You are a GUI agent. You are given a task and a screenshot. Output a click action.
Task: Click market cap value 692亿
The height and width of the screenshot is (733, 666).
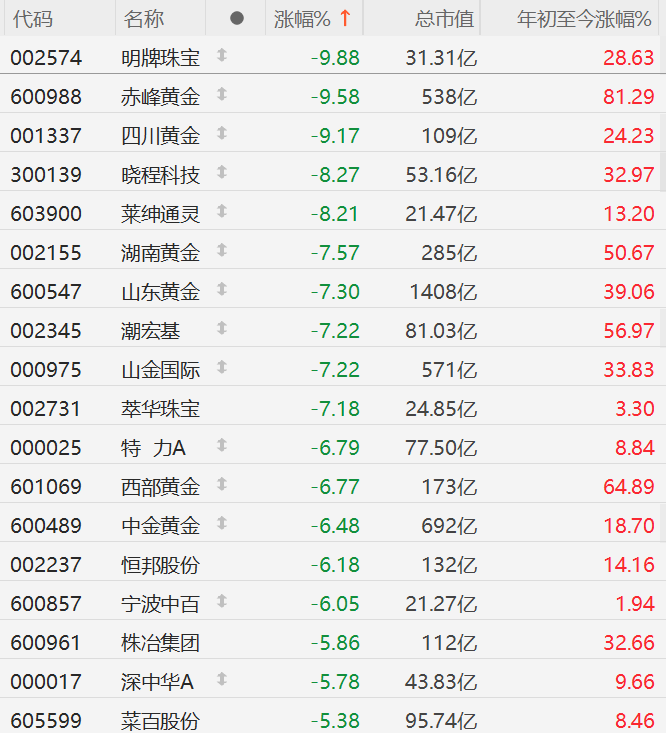tap(449, 526)
